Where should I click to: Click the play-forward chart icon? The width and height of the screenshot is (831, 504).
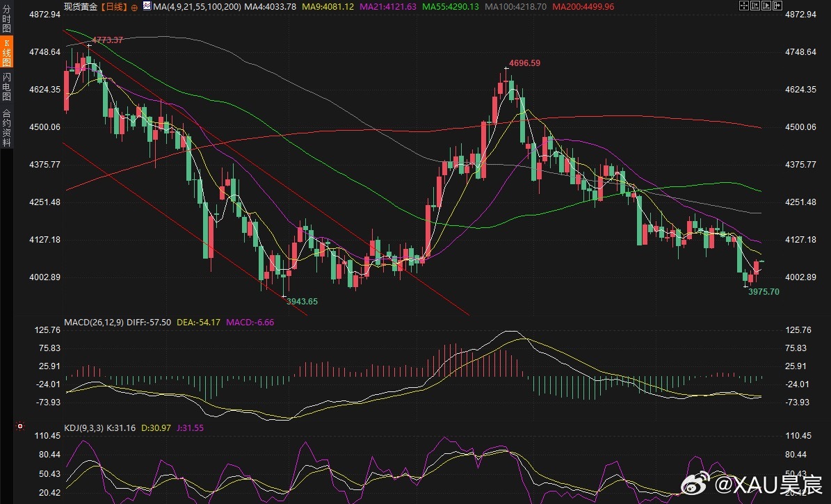(766, 6)
